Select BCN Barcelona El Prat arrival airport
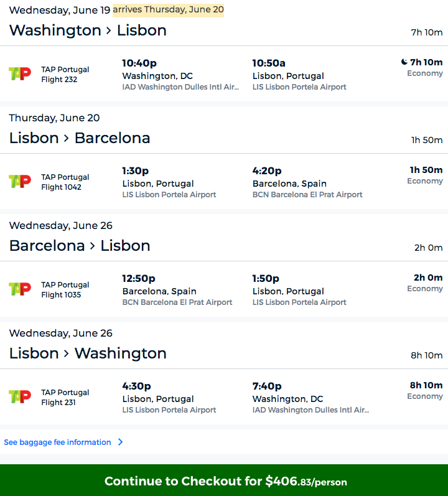This screenshot has height=496, width=448. 307,195
